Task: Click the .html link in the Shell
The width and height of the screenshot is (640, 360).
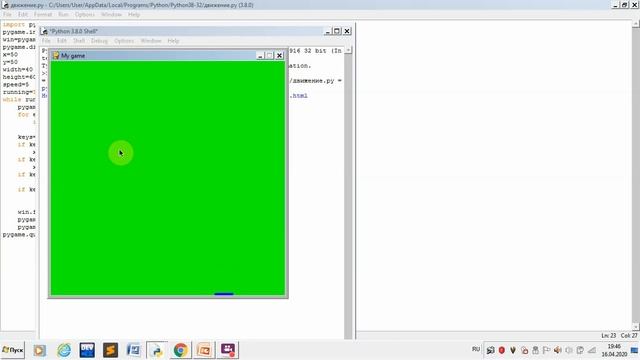Action: [298, 96]
